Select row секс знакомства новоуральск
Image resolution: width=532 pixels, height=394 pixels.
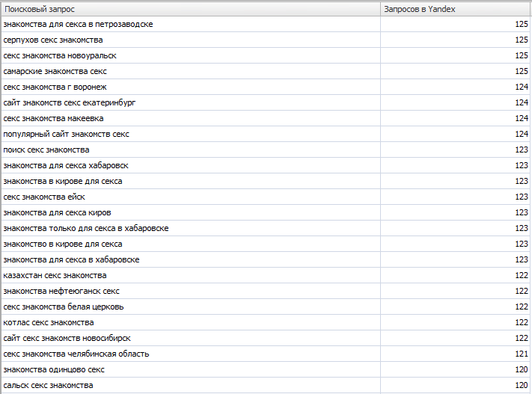point(266,55)
